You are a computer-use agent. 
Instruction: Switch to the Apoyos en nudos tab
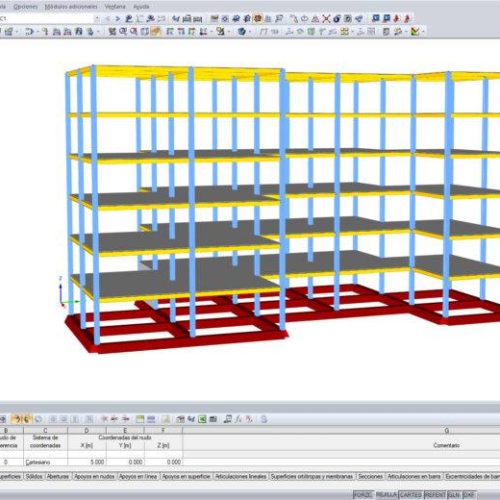(x=94, y=477)
